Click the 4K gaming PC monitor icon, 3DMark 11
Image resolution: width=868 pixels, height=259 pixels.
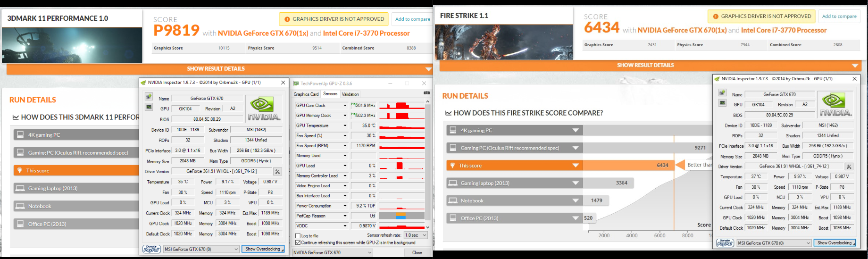coord(20,134)
